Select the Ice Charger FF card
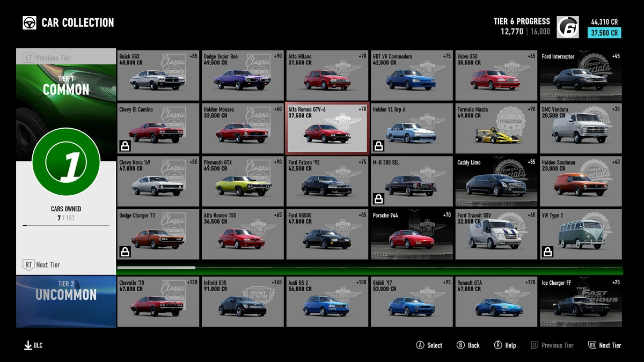This screenshot has height=362, width=644. (581, 301)
